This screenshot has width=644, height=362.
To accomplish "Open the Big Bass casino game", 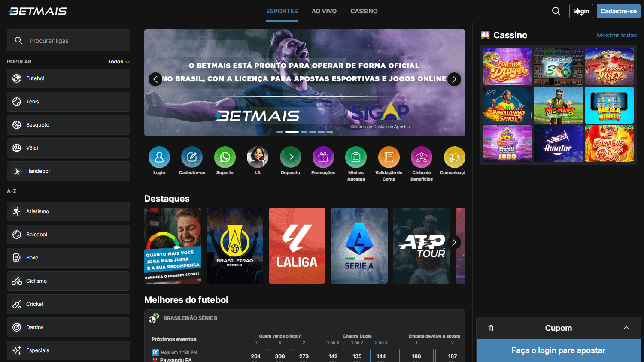I will (558, 105).
